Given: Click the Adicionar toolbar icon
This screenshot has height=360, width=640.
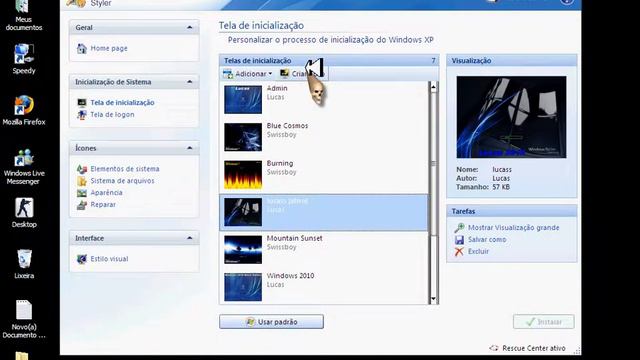Looking at the screenshot, I should tap(228, 74).
